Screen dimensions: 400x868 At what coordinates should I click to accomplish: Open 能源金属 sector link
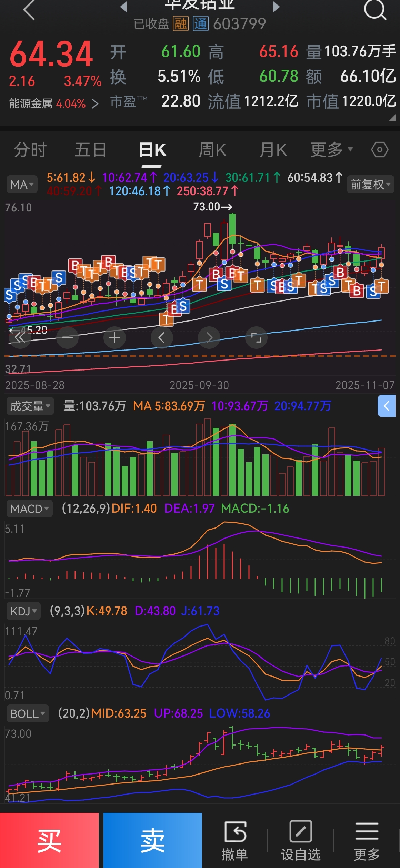coord(54,103)
